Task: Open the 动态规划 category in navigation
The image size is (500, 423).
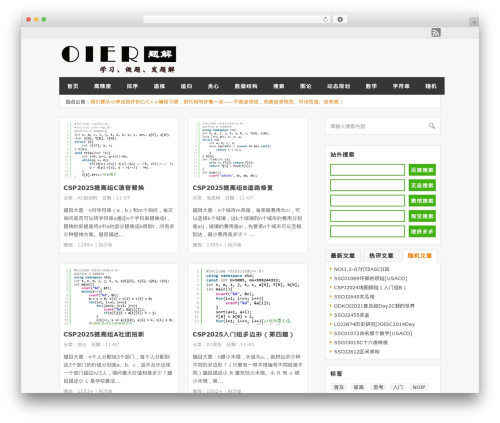Action: click(x=338, y=86)
